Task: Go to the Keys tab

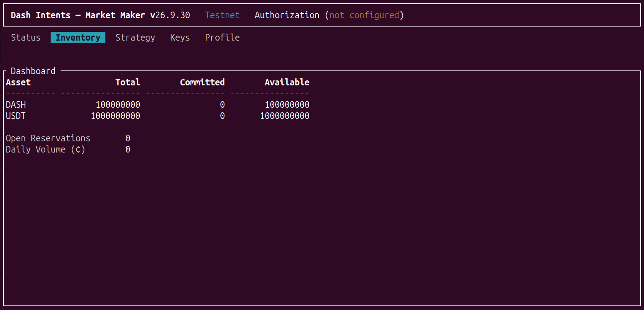Action: pos(180,38)
